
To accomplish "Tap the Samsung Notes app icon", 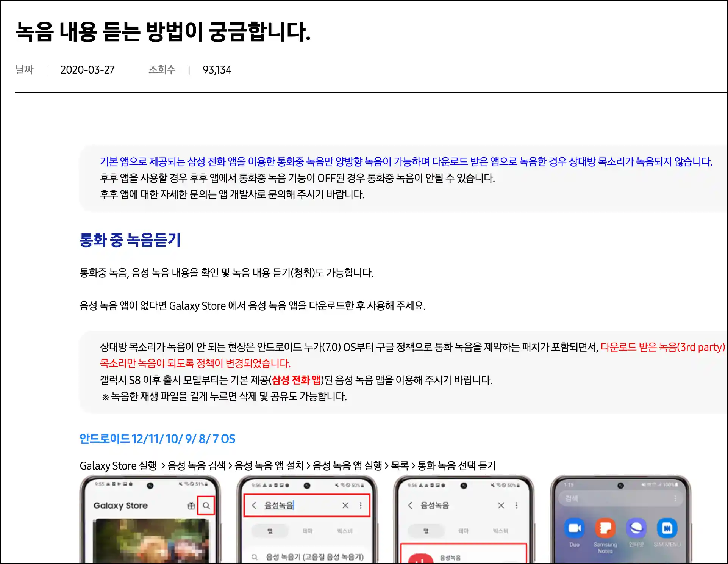I will point(605,528).
